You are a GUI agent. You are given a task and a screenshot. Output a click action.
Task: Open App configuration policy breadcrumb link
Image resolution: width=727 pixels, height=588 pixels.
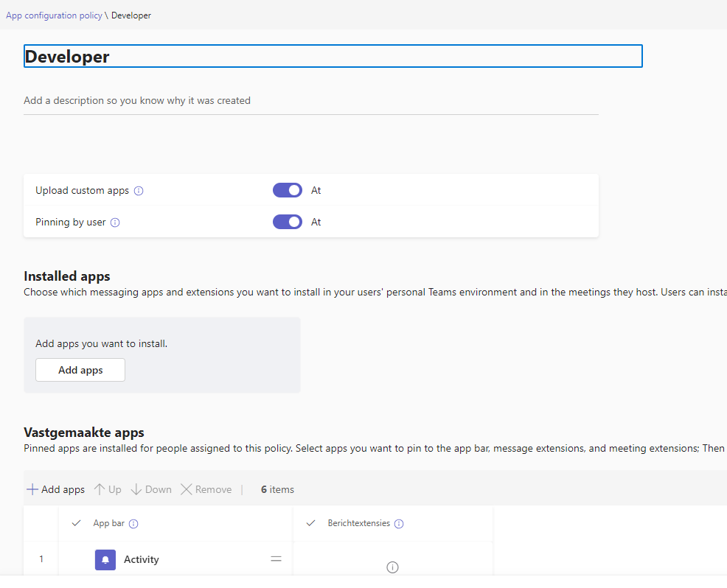[54, 15]
